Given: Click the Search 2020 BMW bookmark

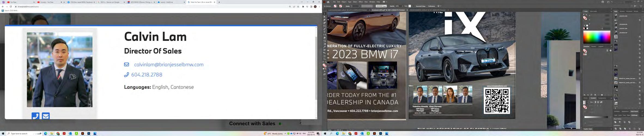Looking at the screenshot, I should [10, 11].
